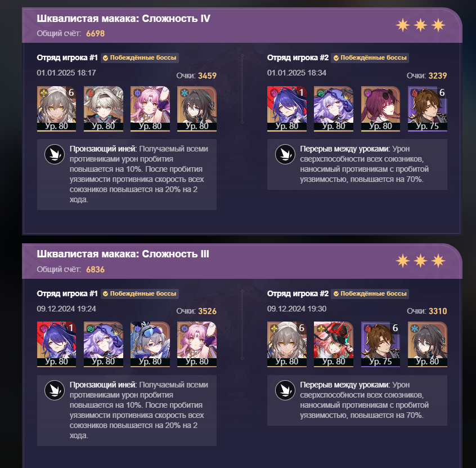Click the buff icon beside Пронзающий иней in Сложность IV
The width and height of the screenshot is (476, 468).
click(x=55, y=154)
